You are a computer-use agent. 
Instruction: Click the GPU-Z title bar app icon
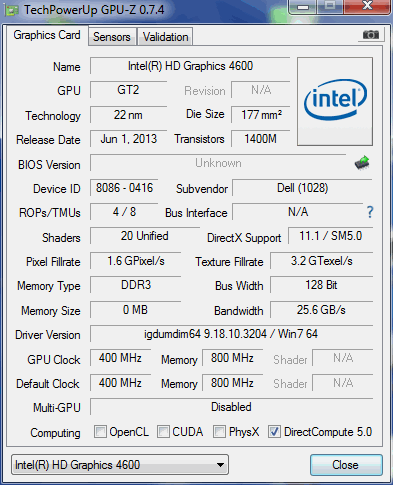tap(11, 10)
